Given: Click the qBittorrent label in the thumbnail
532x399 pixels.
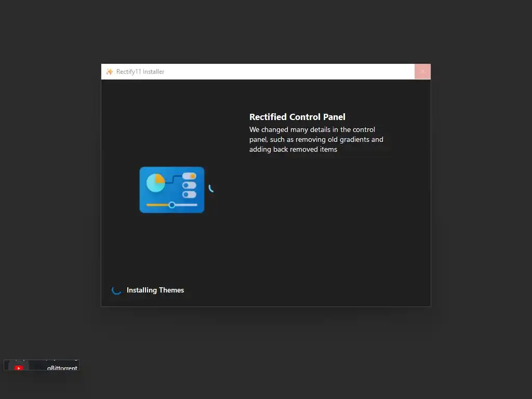Looking at the screenshot, I should 62,368.
